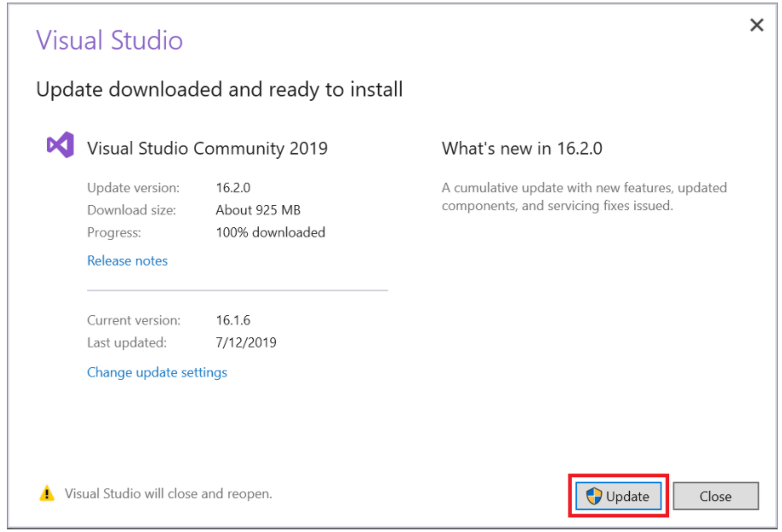Click the 100% downloaded progress text
The image size is (782, 532).
[x=270, y=231]
